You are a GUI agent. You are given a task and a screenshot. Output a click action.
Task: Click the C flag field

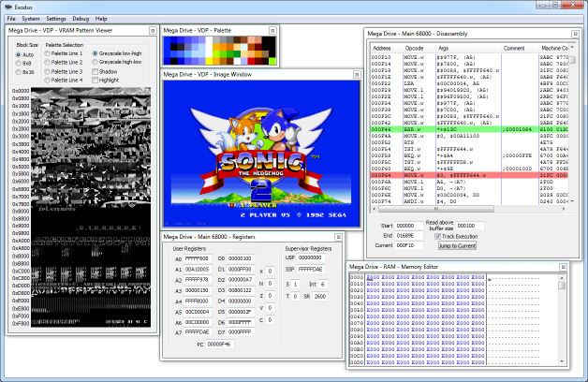[x=270, y=320]
